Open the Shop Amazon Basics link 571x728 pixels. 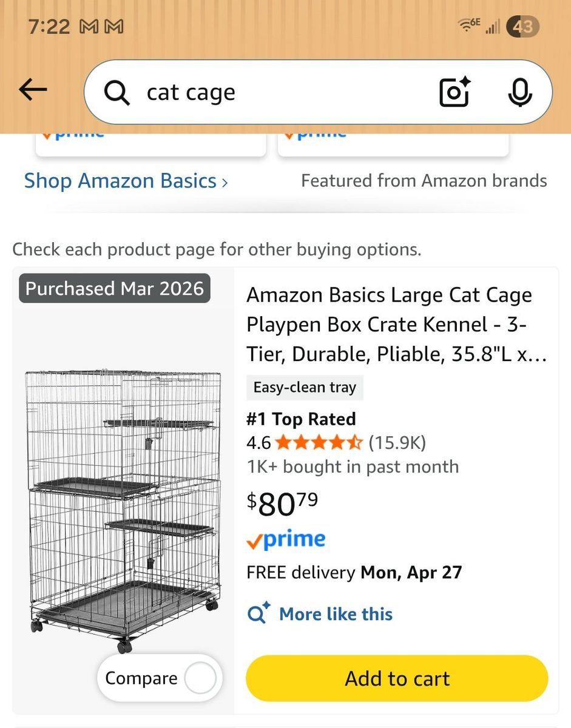[120, 181]
